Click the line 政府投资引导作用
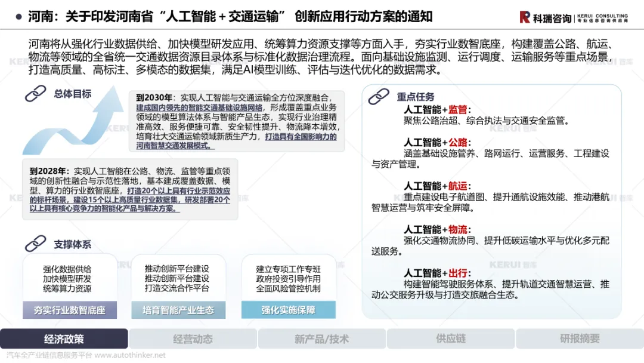Image resolution: width=644 pixels, height=363 pixels. tap(289, 279)
